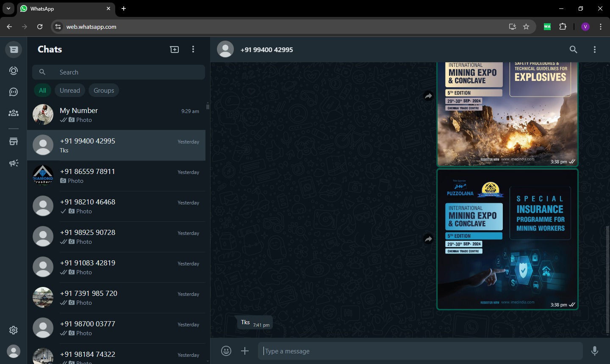Forward the Special Insurance image
This screenshot has height=364, width=610.
pyautogui.click(x=428, y=239)
